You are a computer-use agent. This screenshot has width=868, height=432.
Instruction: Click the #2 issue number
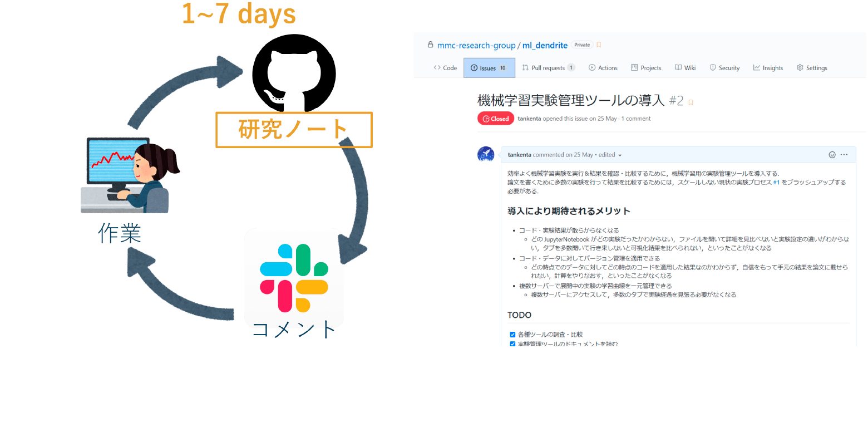coord(676,101)
